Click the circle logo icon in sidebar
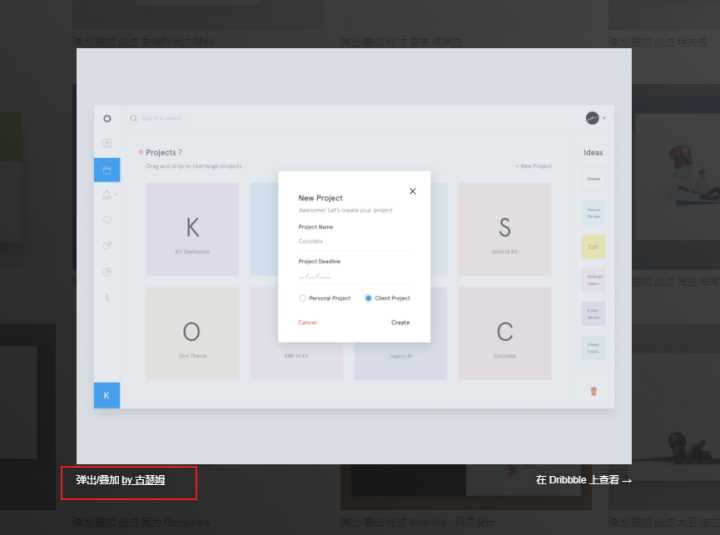Image resolution: width=720 pixels, height=535 pixels. (x=107, y=118)
